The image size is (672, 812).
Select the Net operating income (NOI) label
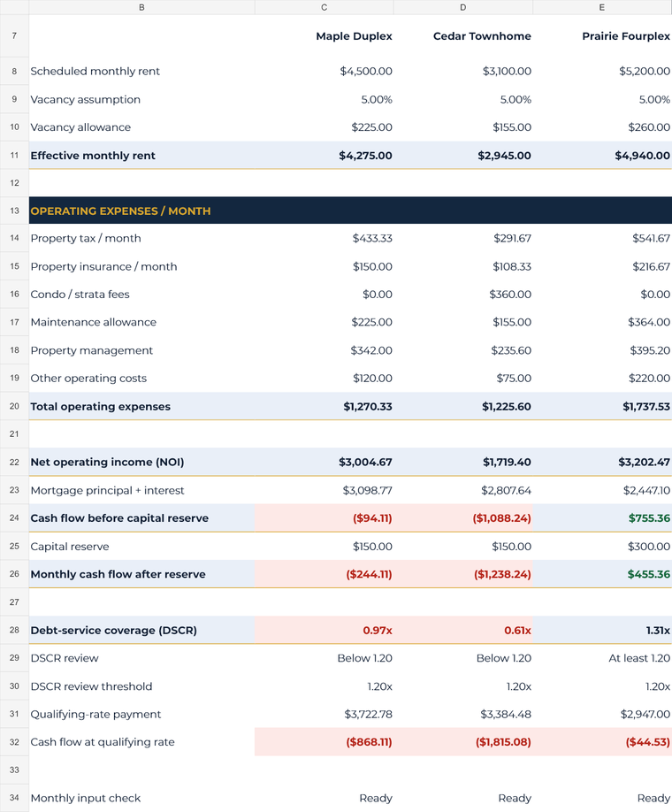107,462
